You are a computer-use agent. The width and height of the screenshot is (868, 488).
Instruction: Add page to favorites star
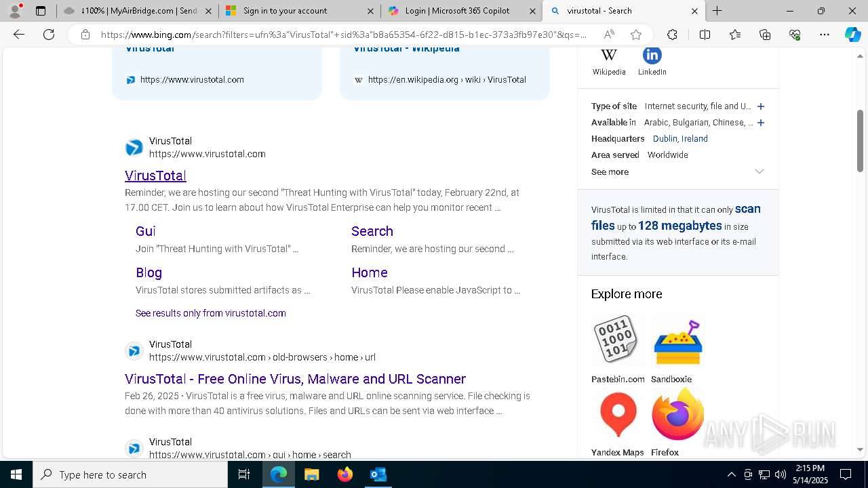point(635,35)
